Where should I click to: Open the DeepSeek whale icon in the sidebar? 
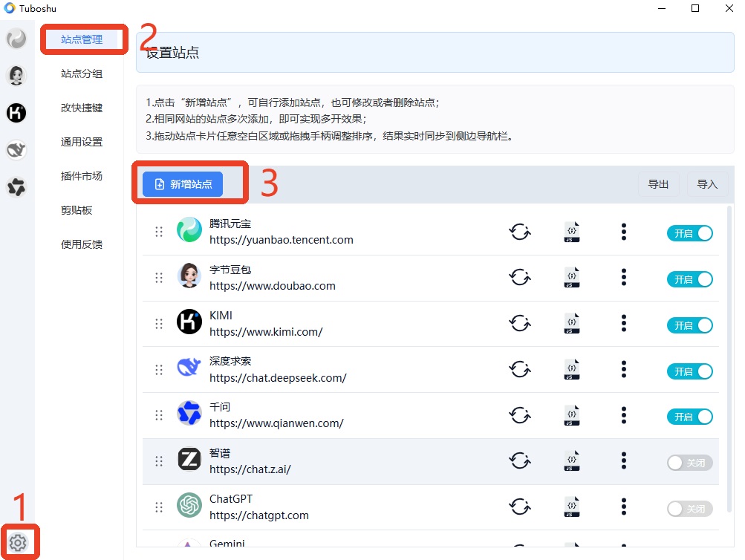click(16, 150)
